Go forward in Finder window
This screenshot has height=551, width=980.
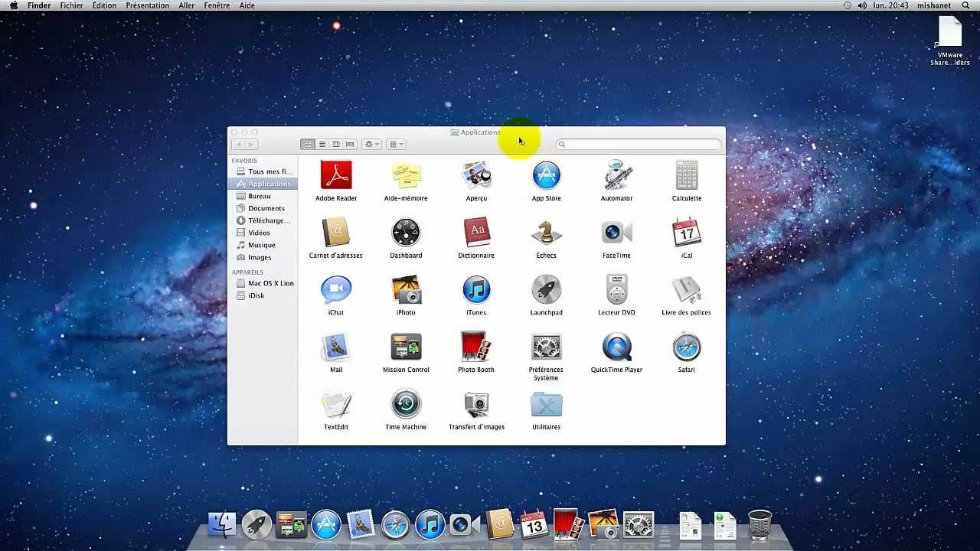pyautogui.click(x=251, y=145)
